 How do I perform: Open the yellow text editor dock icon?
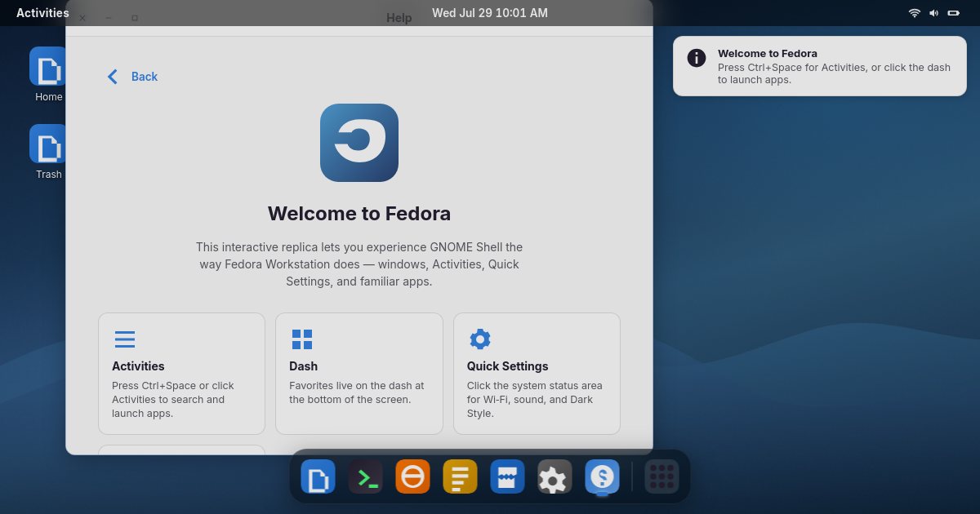point(460,476)
